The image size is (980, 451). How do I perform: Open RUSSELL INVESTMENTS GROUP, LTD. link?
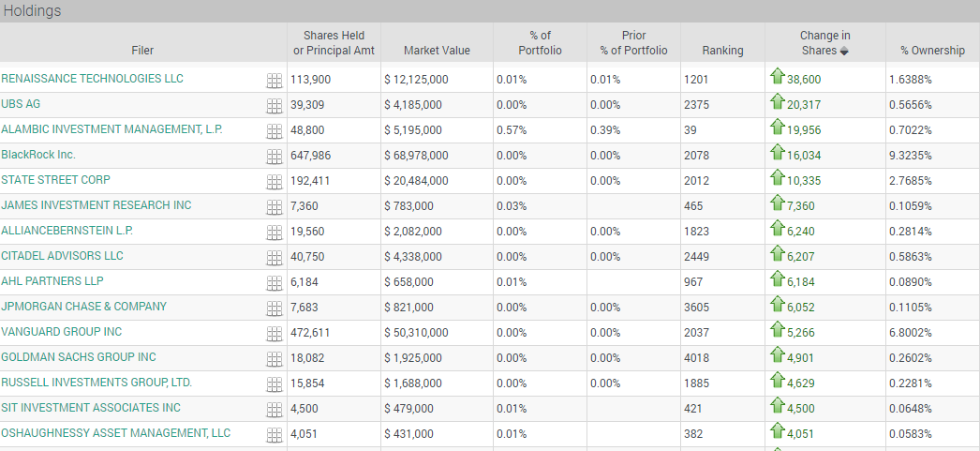(97, 383)
